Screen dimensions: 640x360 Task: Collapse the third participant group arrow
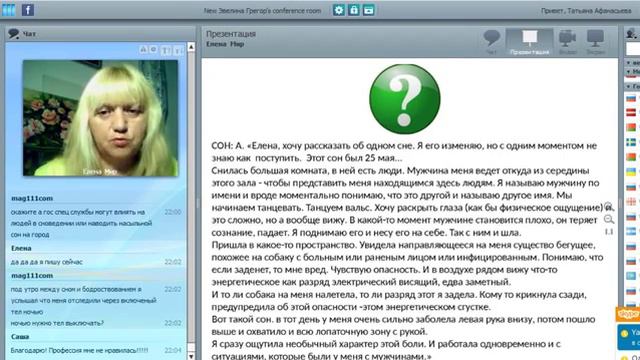point(629,87)
